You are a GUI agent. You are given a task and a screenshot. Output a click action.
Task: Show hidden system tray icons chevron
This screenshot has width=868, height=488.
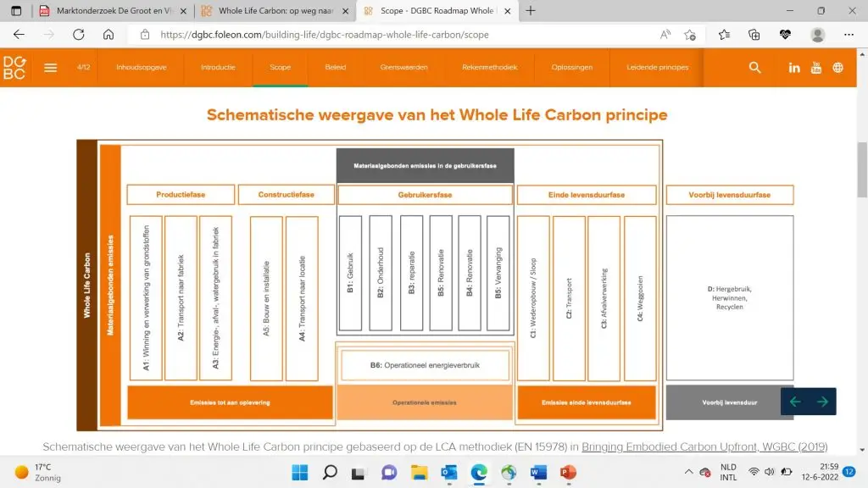pyautogui.click(x=688, y=472)
